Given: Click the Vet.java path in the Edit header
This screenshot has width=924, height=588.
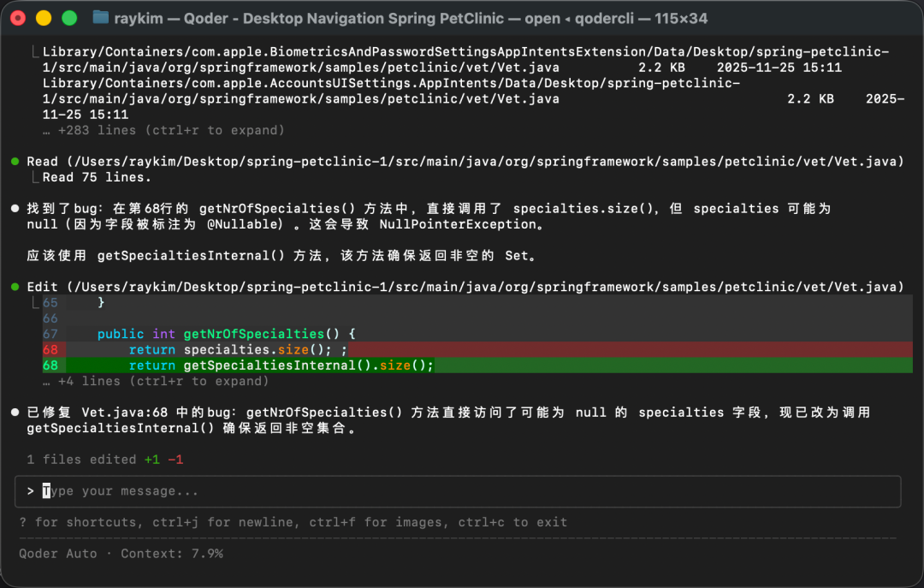Looking at the screenshot, I should coord(484,287).
